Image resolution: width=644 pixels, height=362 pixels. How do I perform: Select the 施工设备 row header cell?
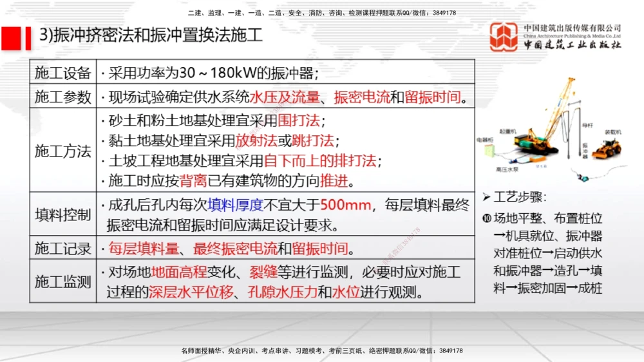(x=62, y=72)
